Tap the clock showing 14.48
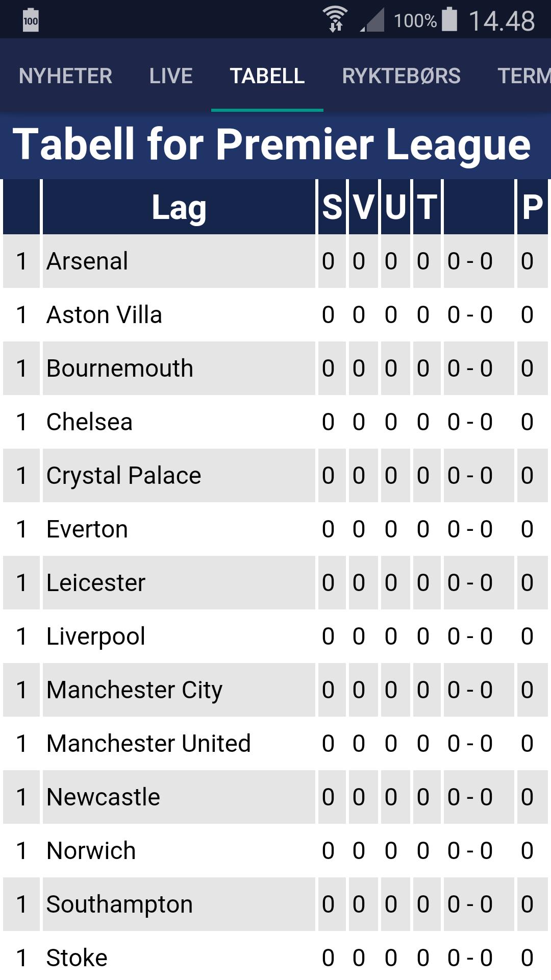The height and width of the screenshot is (980, 551). pyautogui.click(x=502, y=21)
